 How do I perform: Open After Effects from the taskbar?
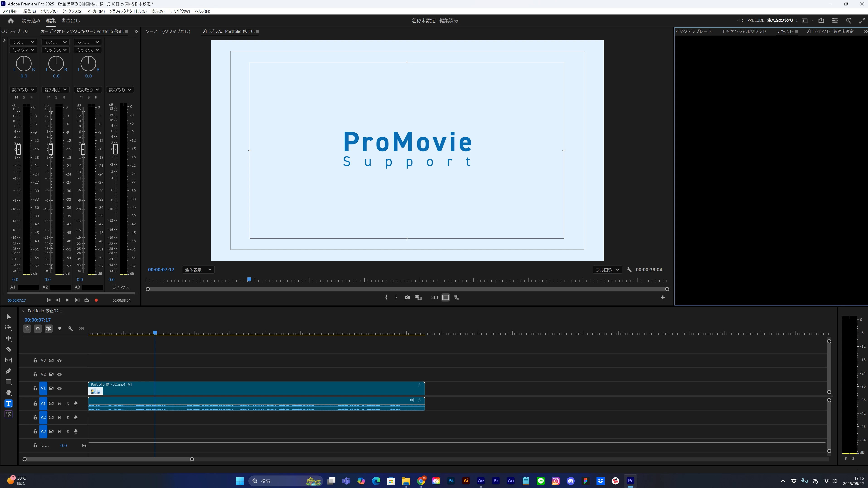pyautogui.click(x=481, y=481)
